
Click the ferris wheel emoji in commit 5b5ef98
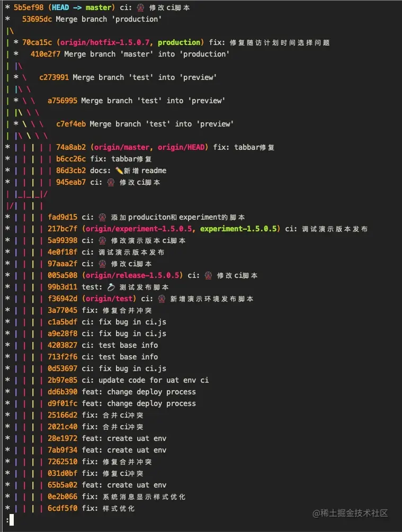click(x=140, y=8)
